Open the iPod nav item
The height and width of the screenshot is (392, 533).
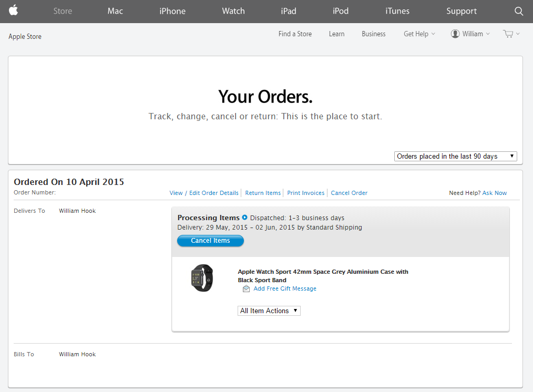point(341,11)
